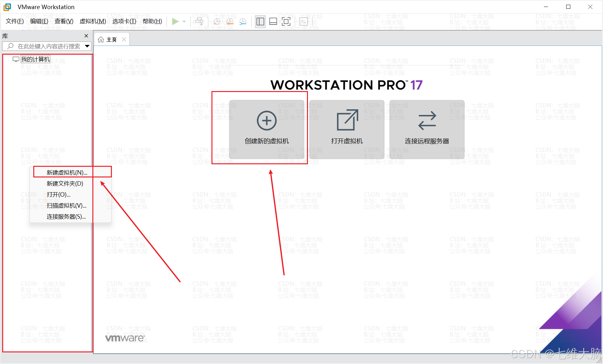The height and width of the screenshot is (364, 603).
Task: Open the 编辑(E) menu
Action: point(39,21)
